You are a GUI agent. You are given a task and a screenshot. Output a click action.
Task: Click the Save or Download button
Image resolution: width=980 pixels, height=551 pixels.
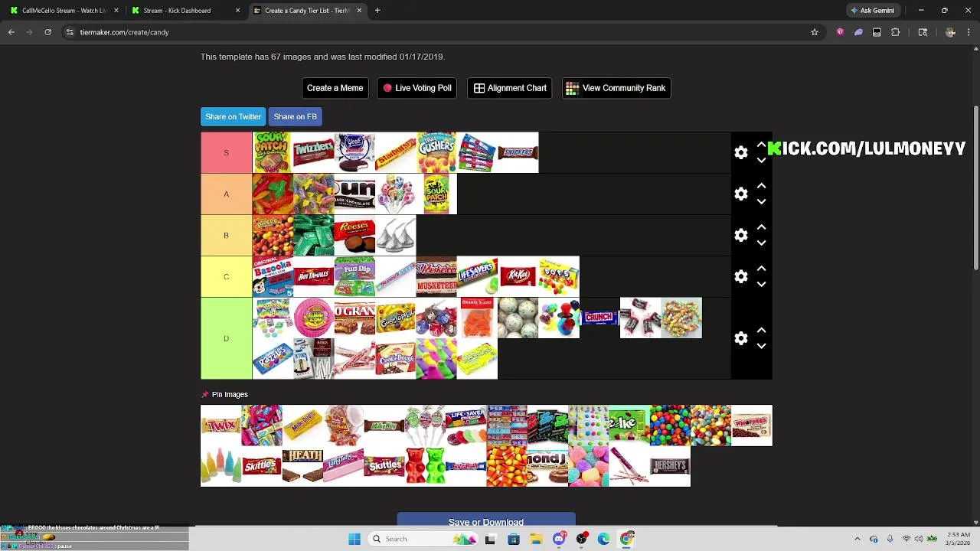point(486,520)
